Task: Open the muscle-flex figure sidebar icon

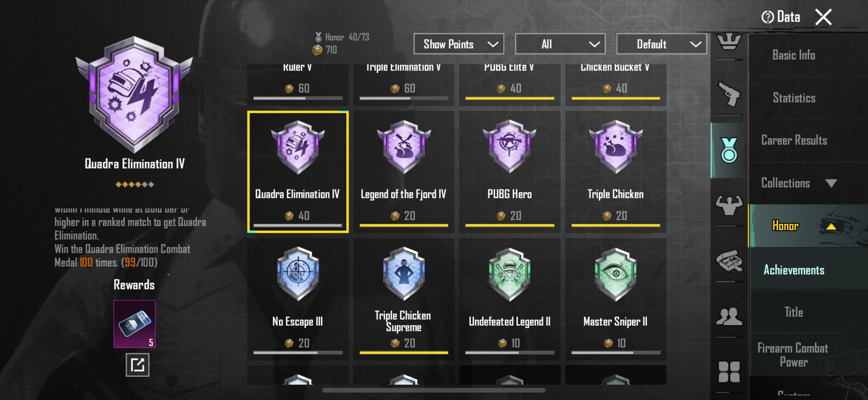Action: [x=729, y=205]
